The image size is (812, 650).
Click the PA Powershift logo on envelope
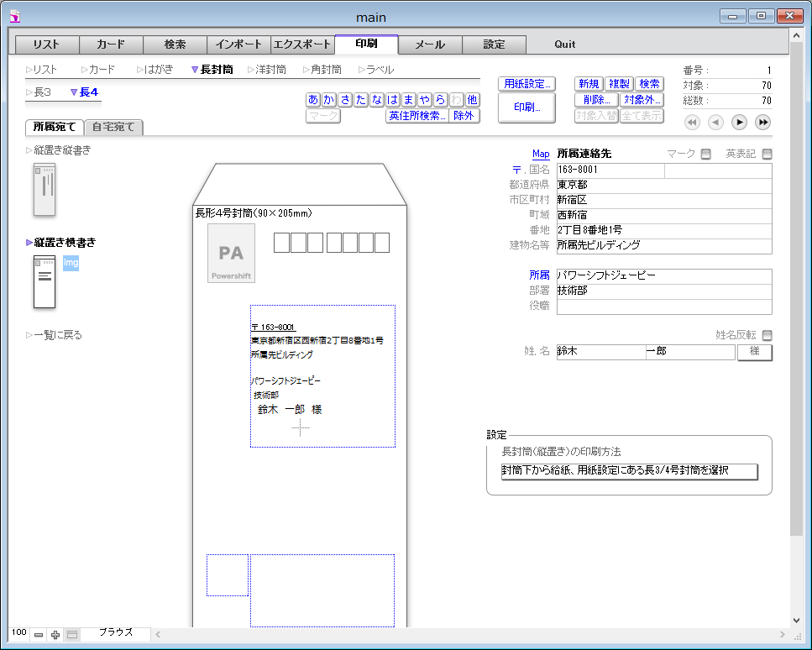click(231, 254)
